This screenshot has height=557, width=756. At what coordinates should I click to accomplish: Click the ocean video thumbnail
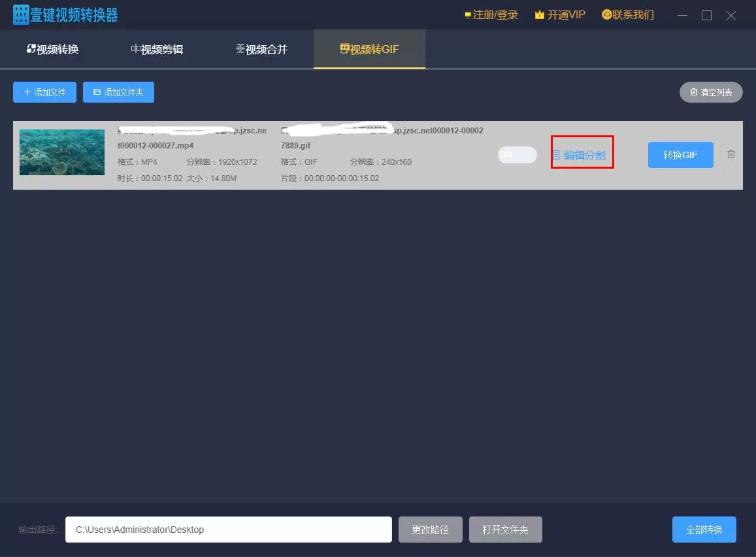61,152
